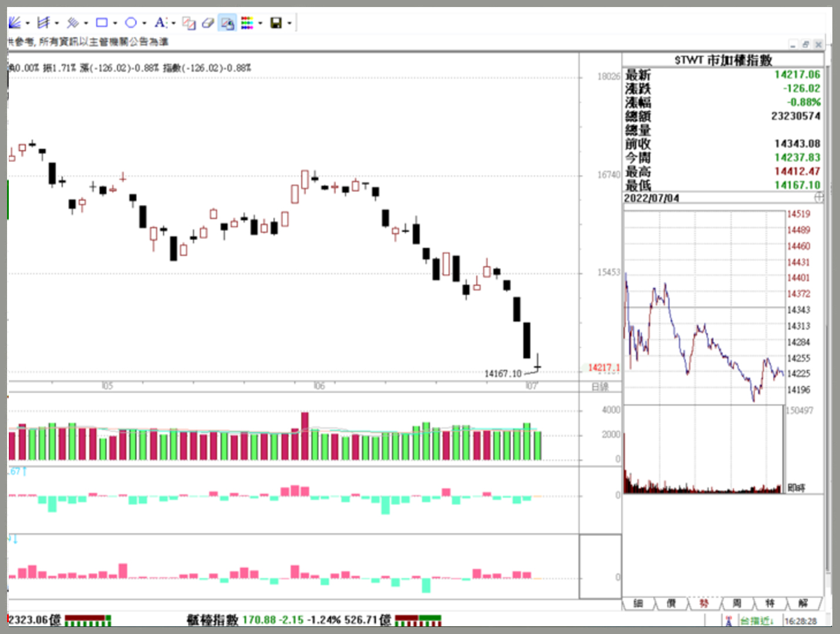Expand the rectangle tool dropdown arrow
Viewport: 840px width, 634px height.
[115, 23]
